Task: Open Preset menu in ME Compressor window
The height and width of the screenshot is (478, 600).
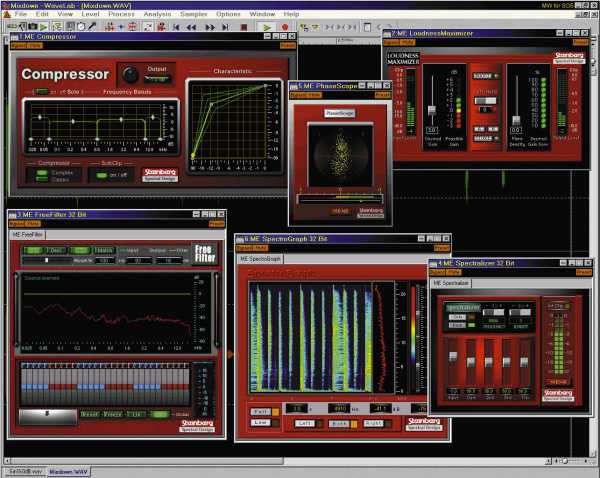Action: (288, 46)
